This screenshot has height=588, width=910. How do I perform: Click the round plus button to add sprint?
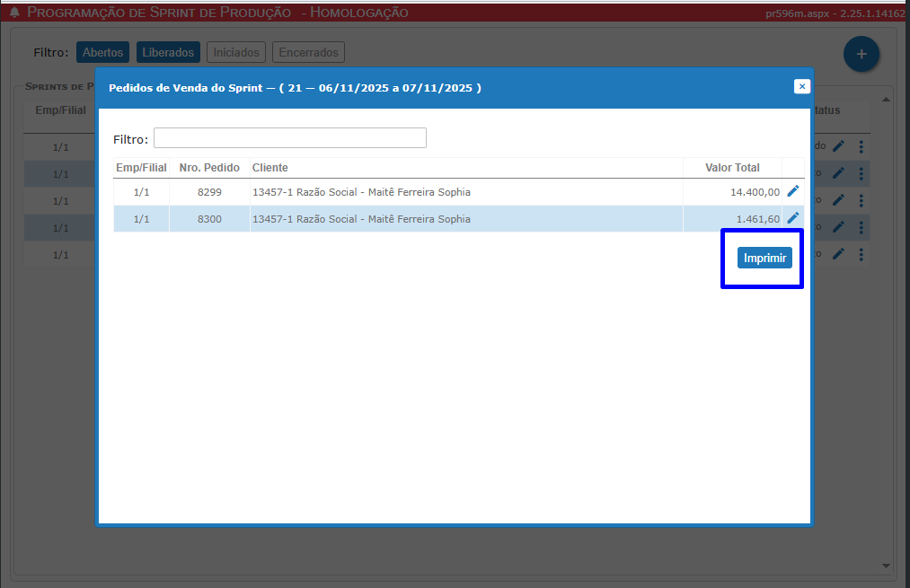(861, 55)
